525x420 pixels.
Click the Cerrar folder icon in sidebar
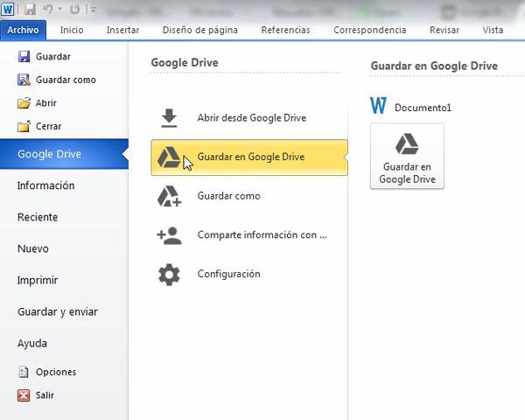(24, 127)
